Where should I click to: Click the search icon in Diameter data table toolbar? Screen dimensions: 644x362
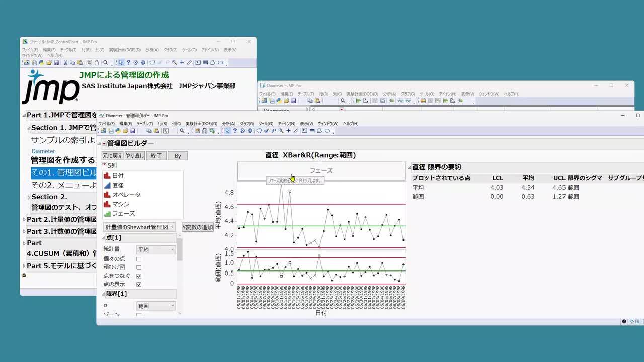[x=343, y=101]
